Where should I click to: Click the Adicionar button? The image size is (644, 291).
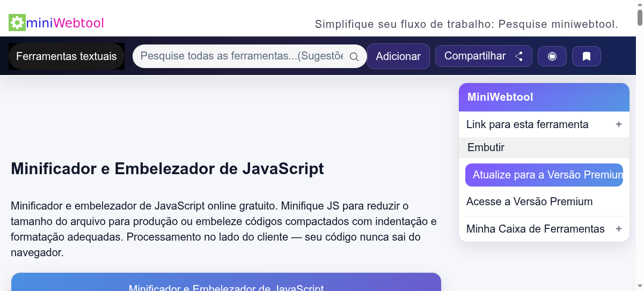pos(398,56)
